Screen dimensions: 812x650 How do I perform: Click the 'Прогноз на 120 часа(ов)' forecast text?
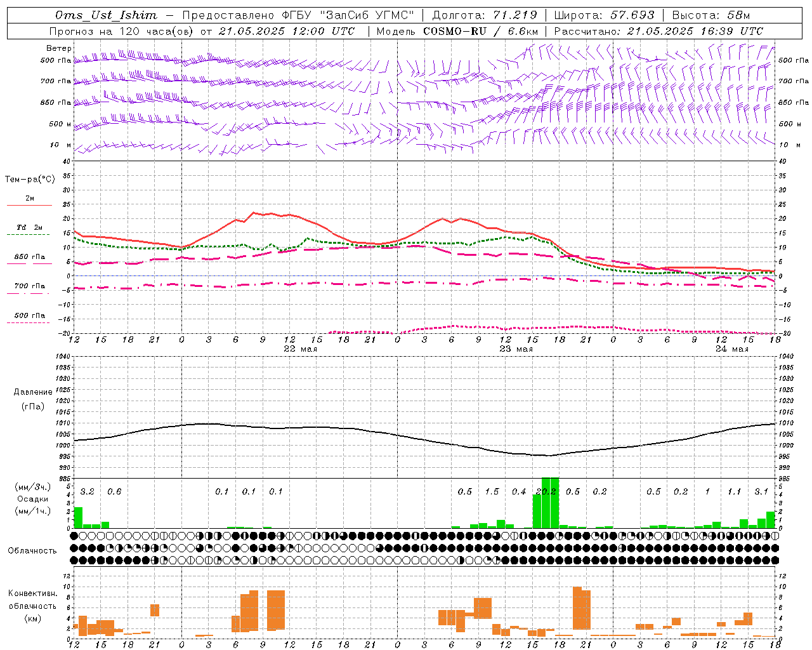pos(121,31)
